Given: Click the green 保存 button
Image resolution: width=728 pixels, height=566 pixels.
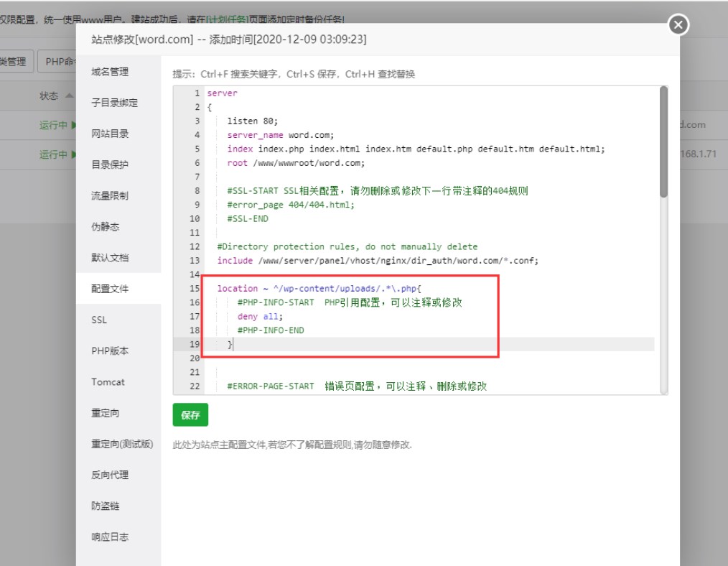Looking at the screenshot, I should (190, 415).
